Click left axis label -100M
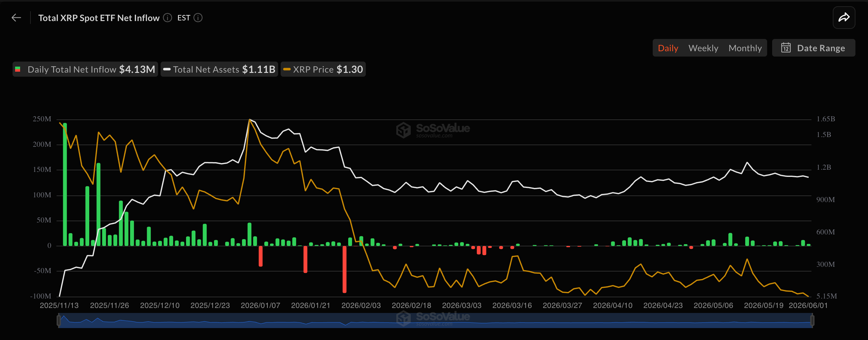 pos(41,296)
